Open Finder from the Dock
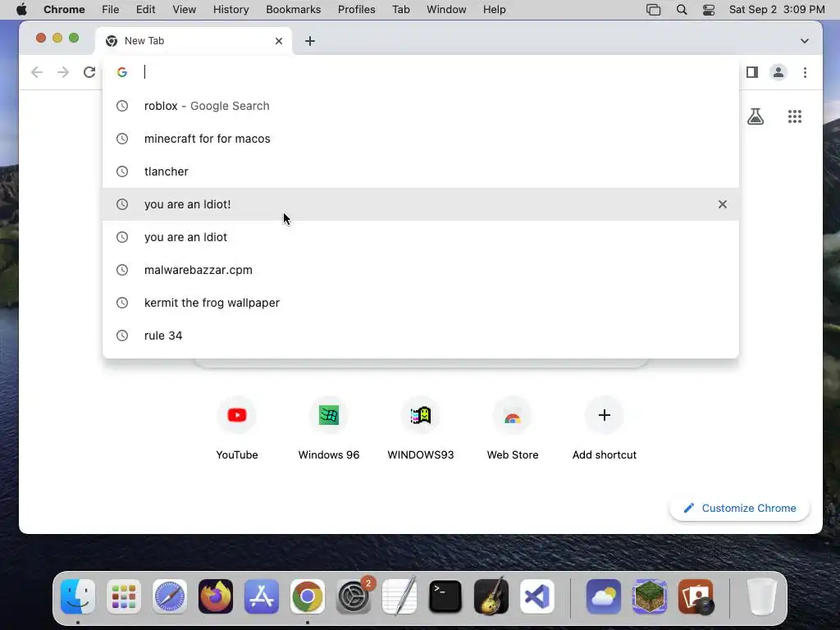Screen dimensions: 840x630 pyautogui.click(x=78, y=596)
